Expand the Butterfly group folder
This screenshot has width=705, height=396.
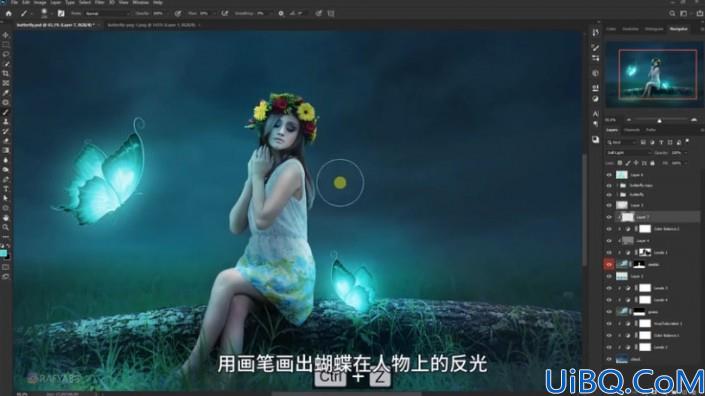pyautogui.click(x=617, y=195)
